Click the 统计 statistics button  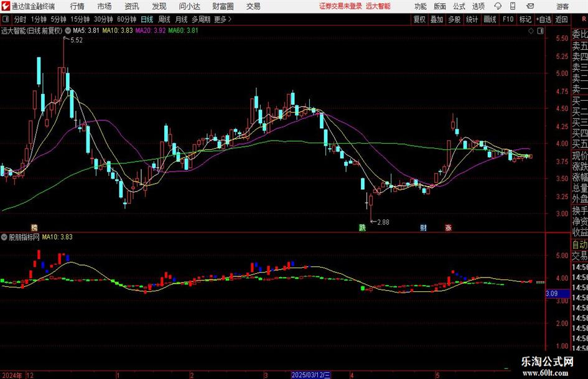click(x=472, y=19)
